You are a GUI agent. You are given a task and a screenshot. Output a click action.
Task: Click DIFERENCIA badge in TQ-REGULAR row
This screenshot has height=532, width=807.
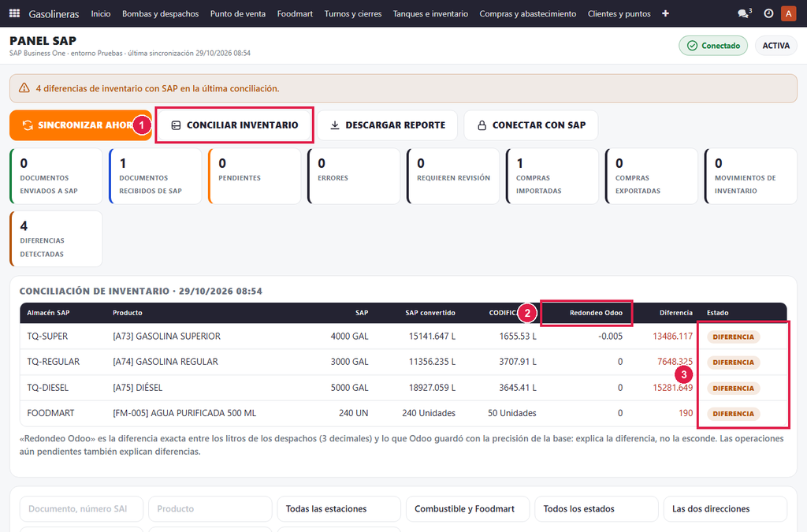734,363
